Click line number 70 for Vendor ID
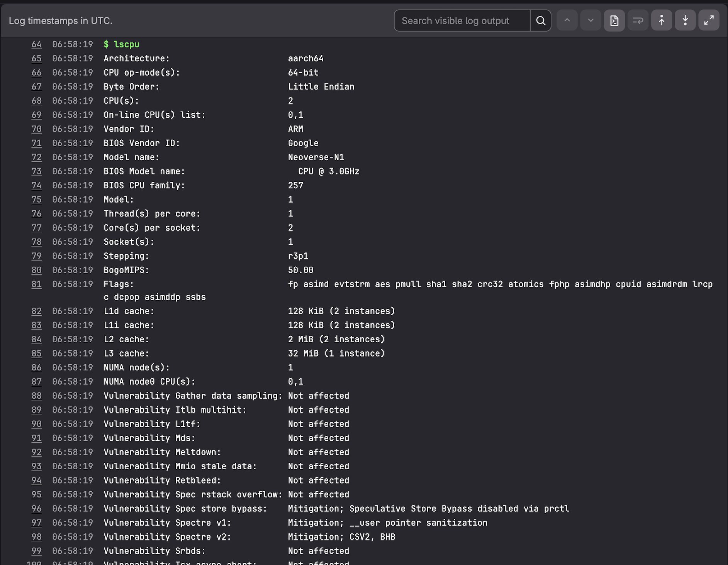 (37, 129)
